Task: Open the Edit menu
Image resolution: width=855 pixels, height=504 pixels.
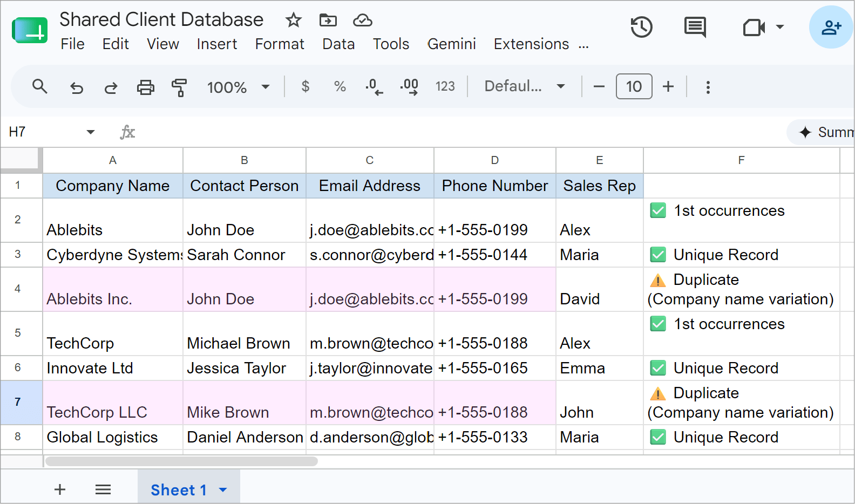Action: pyautogui.click(x=116, y=44)
